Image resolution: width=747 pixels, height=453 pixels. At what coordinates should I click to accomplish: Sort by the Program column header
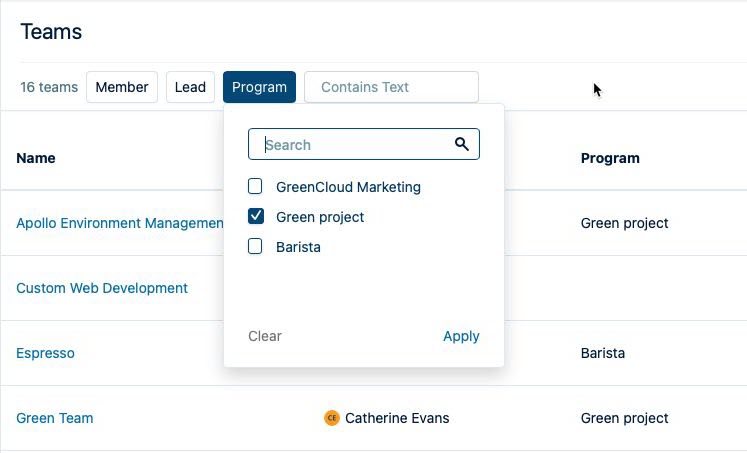click(610, 158)
